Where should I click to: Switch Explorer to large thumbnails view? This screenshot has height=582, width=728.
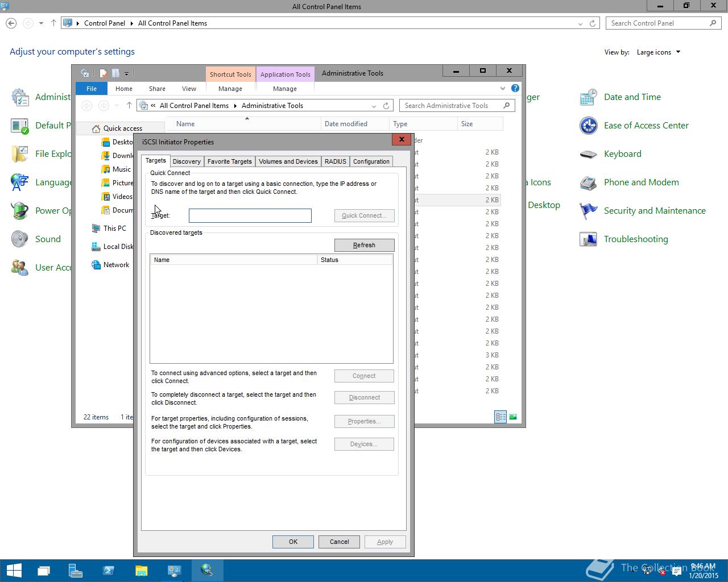513,417
